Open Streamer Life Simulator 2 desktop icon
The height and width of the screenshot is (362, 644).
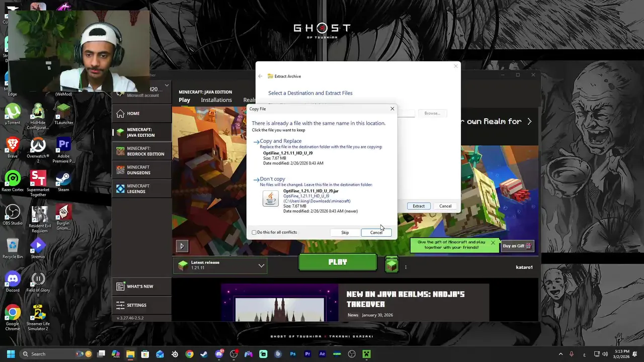pyautogui.click(x=38, y=318)
